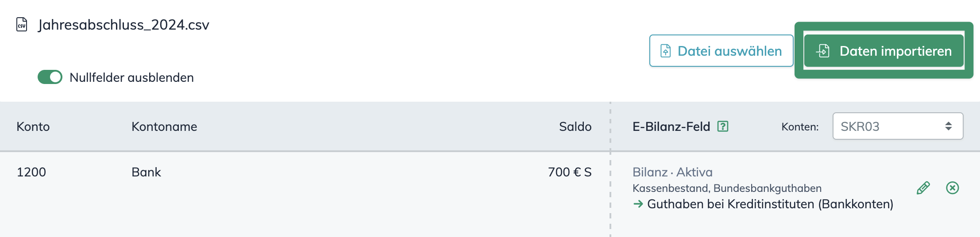
Task: Click the E-Bilanz-Feld help question mark icon
Action: pyautogui.click(x=723, y=126)
